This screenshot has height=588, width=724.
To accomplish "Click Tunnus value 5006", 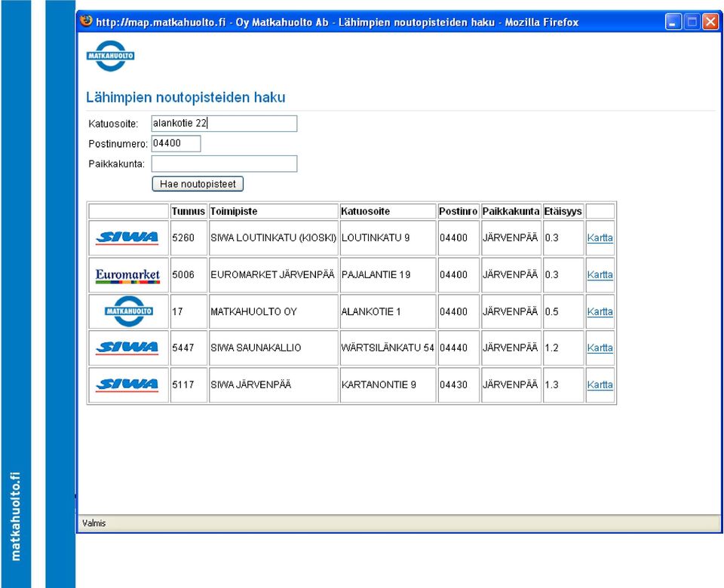I will (183, 274).
